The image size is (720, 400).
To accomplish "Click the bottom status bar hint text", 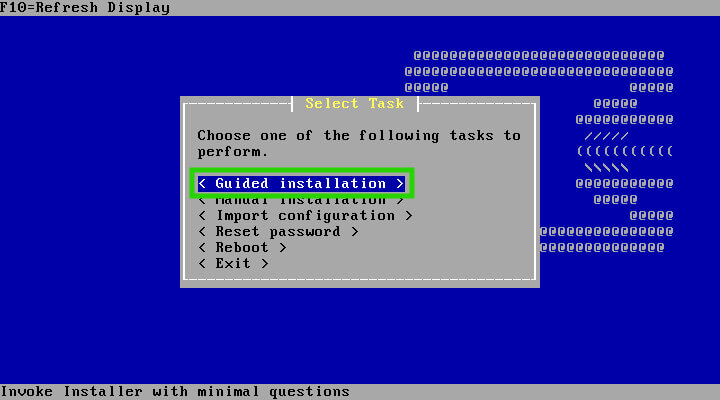I will [175, 392].
